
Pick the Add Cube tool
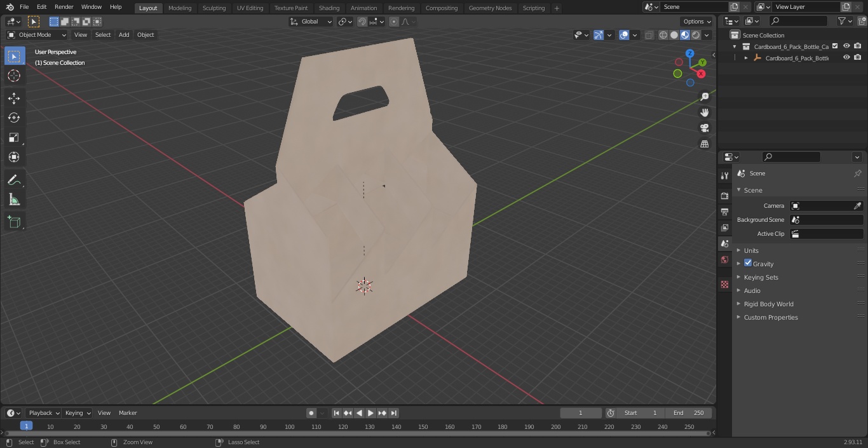[14, 222]
